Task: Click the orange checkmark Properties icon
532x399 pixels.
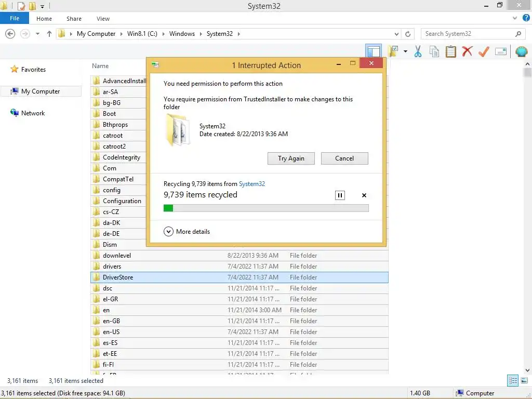Action: (484, 51)
